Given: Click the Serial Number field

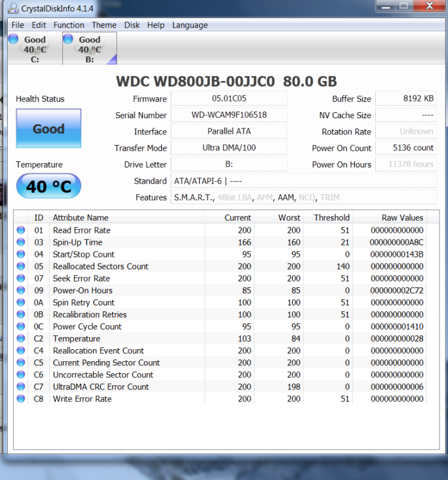Looking at the screenshot, I should [229, 115].
